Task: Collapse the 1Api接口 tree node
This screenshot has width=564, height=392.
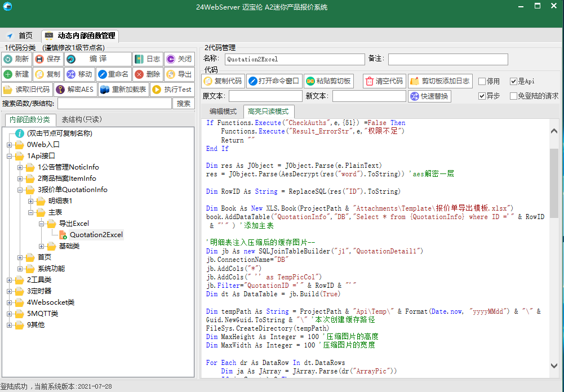Action: (x=10, y=156)
